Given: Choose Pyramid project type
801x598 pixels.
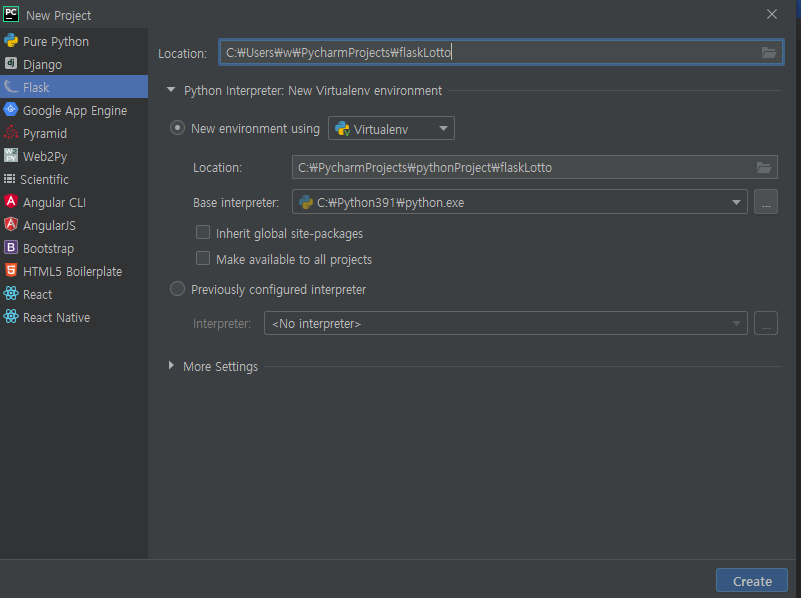Looking at the screenshot, I should (74, 133).
